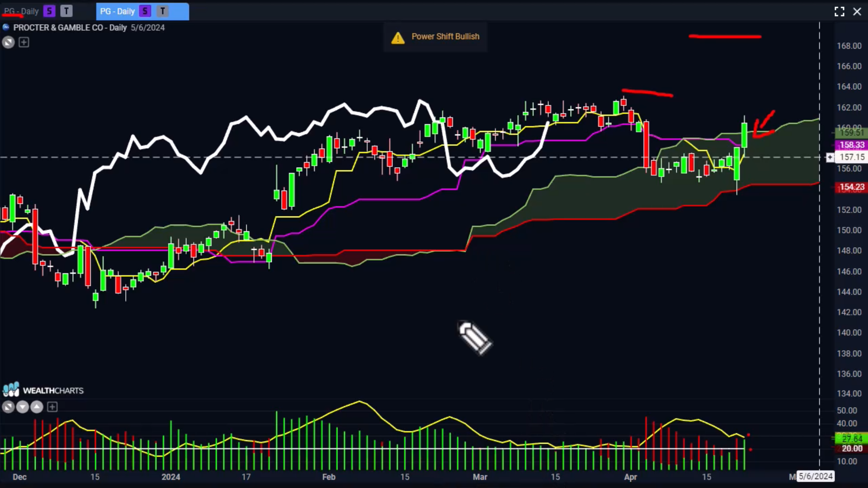The image size is (868, 488).
Task: Click the 158.33 magenta price label
Action: click(851, 145)
